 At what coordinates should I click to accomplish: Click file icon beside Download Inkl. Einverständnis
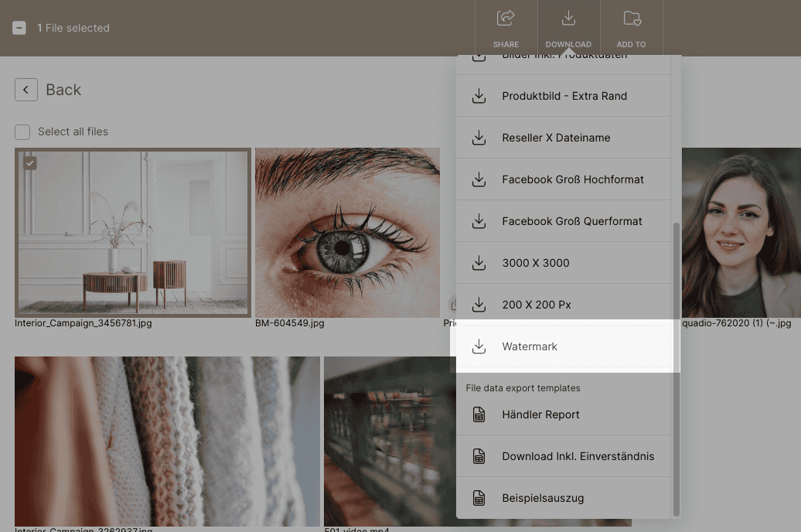(479, 456)
